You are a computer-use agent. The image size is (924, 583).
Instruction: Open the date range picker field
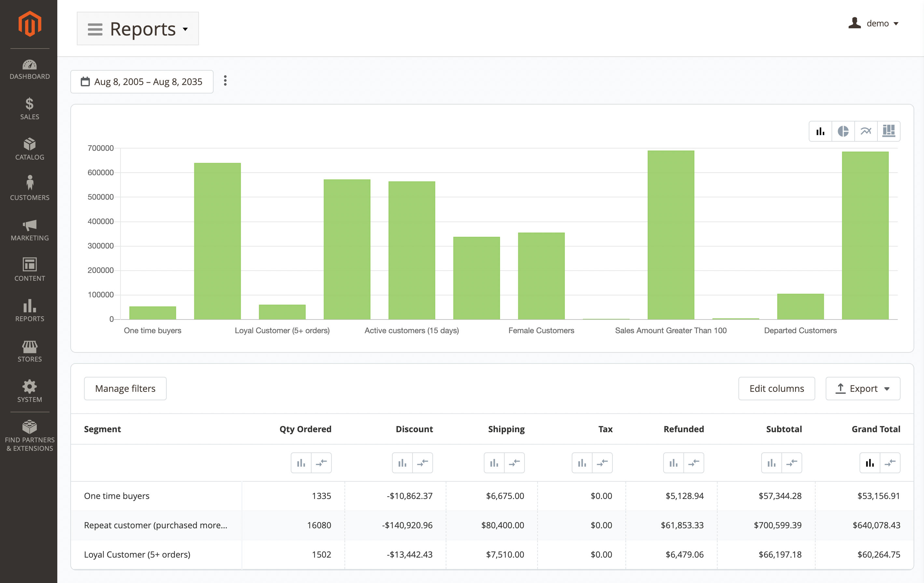(x=142, y=81)
